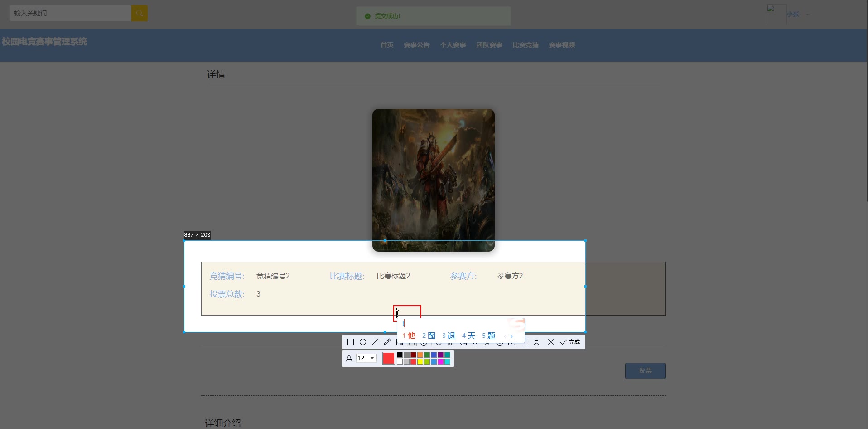
Task: Open the 团队赛事 menu item
Action: tap(489, 45)
